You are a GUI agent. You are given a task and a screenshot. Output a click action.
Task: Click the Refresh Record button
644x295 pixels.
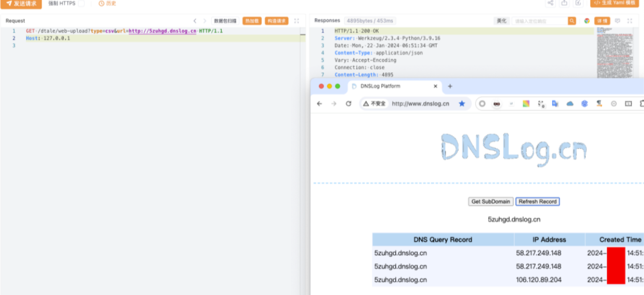pyautogui.click(x=538, y=202)
